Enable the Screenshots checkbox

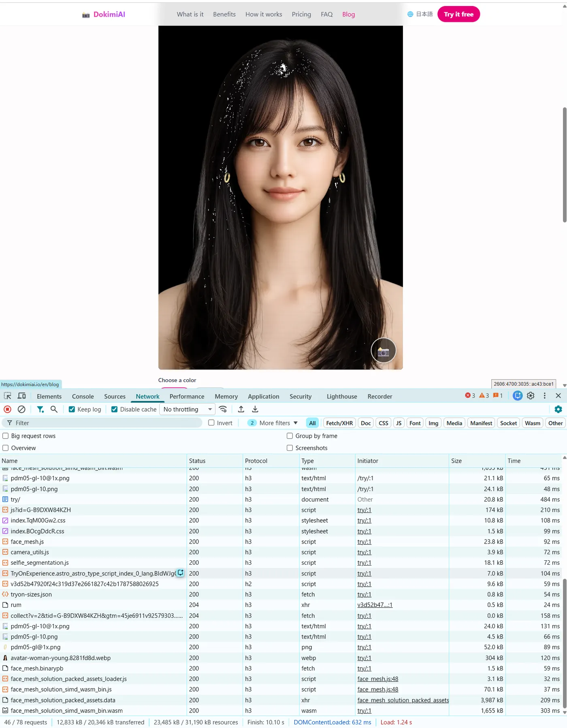click(290, 448)
